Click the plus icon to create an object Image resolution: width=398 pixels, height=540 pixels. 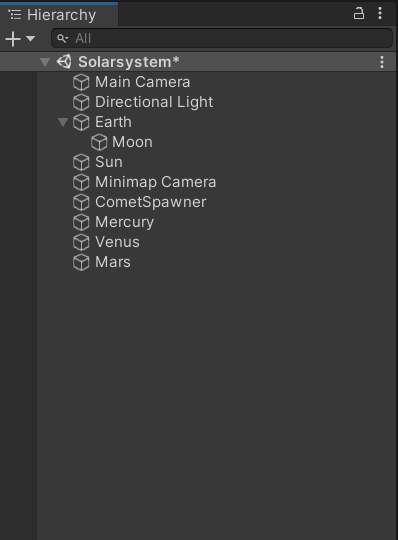coord(13,39)
